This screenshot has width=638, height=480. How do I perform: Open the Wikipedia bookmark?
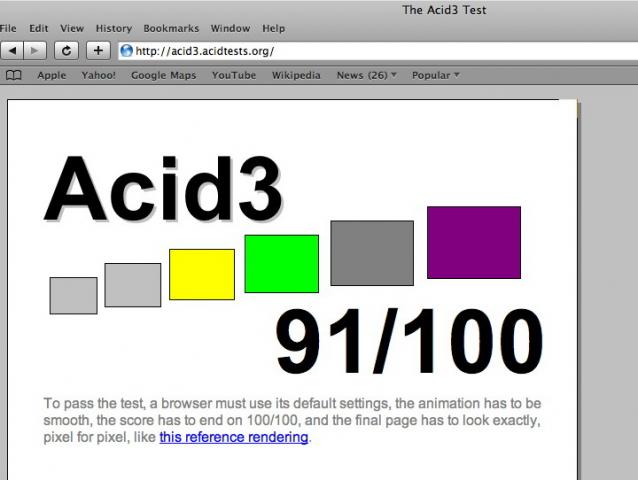[296, 75]
